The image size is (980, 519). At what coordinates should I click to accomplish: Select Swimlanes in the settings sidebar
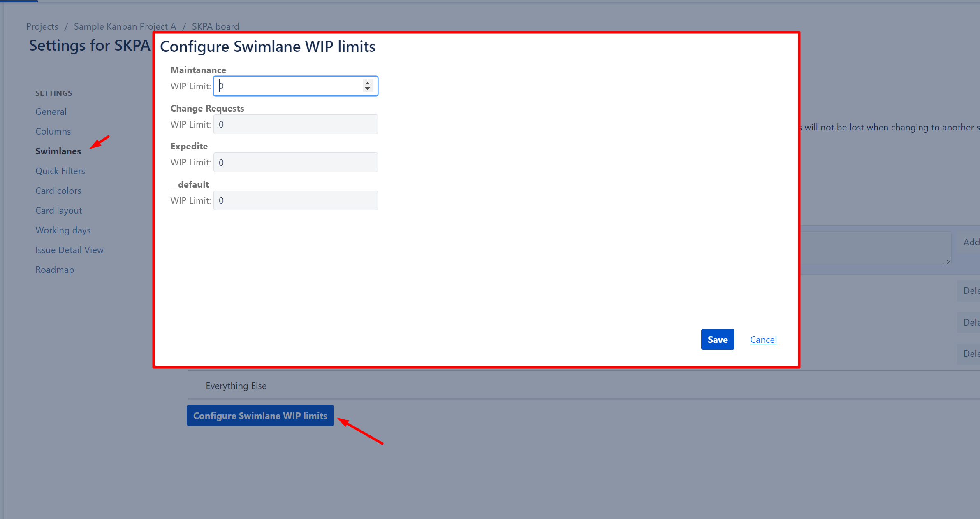coord(58,151)
